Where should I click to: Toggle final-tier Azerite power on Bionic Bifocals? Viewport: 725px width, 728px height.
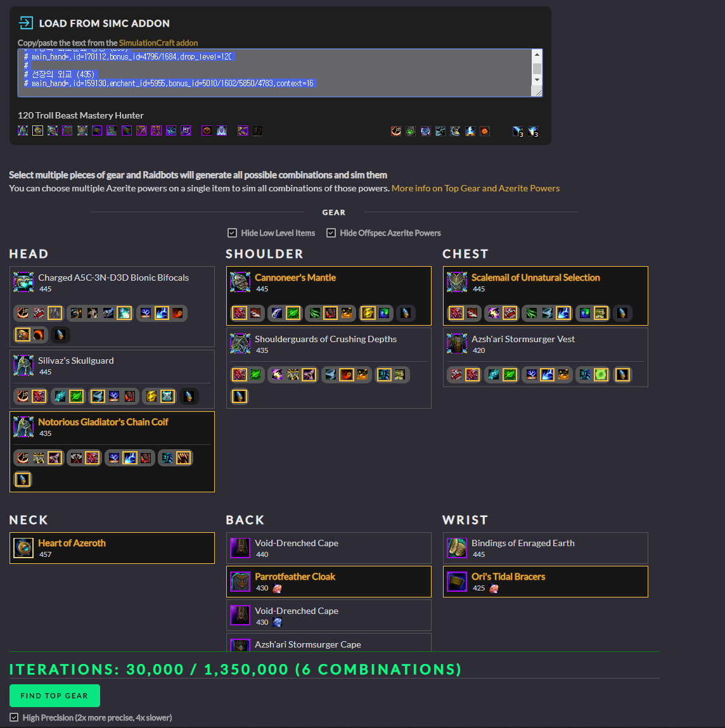pyautogui.click(x=60, y=335)
